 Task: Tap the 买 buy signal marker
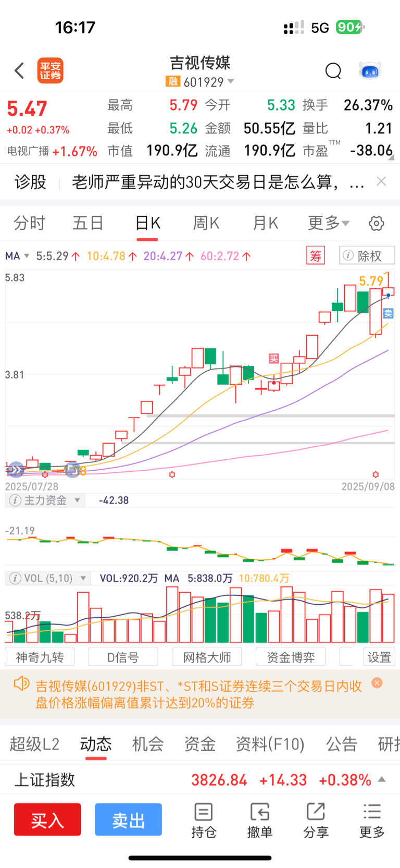(274, 358)
